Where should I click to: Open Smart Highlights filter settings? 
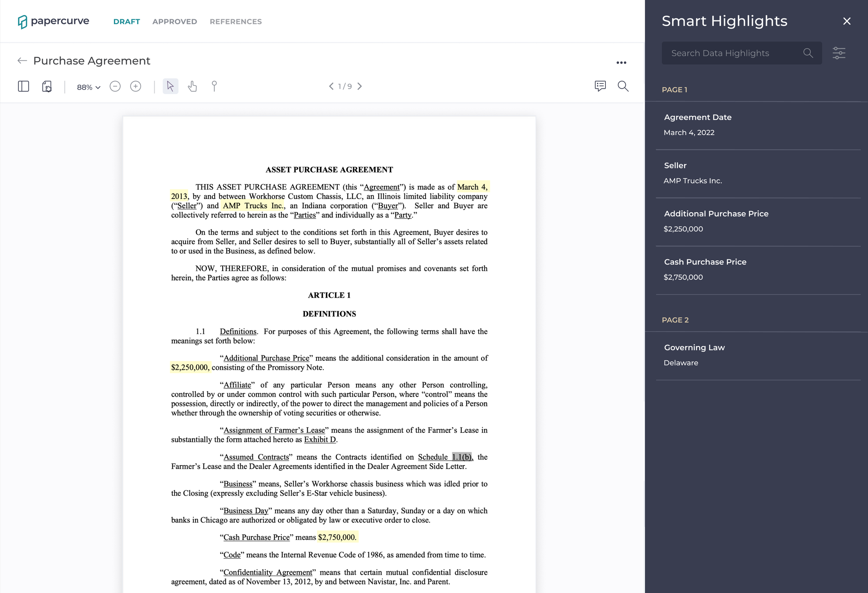(x=839, y=53)
